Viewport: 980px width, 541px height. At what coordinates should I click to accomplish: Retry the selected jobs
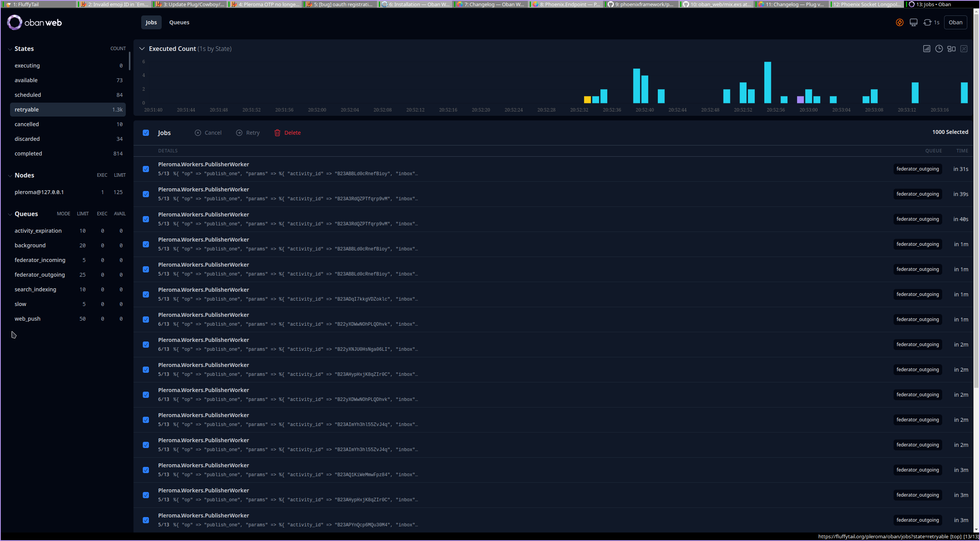pyautogui.click(x=248, y=133)
